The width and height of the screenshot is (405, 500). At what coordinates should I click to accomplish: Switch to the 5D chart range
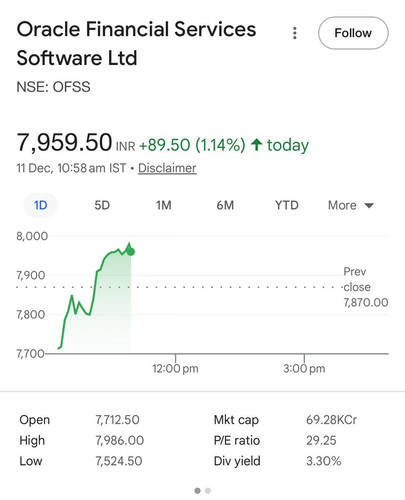[x=102, y=205]
